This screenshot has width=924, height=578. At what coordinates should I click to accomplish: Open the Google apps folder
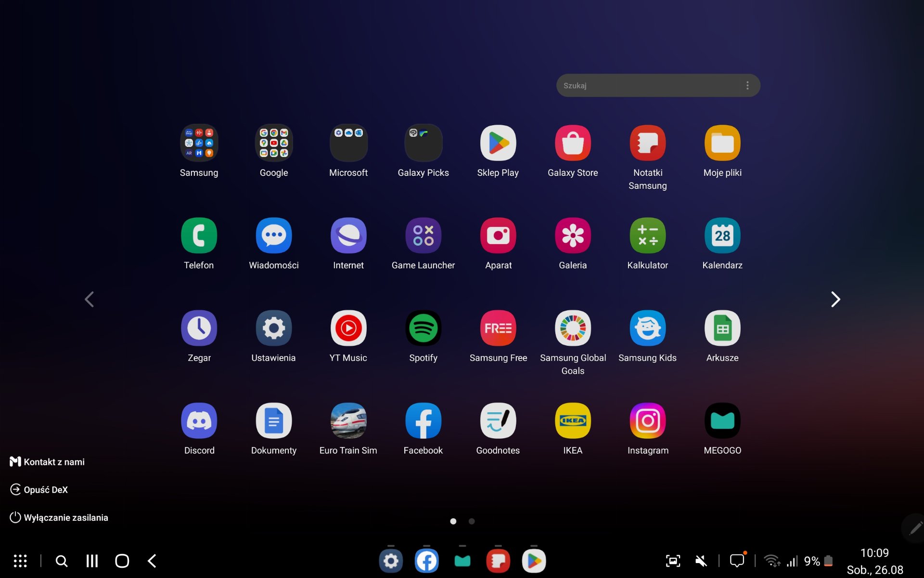(x=274, y=143)
